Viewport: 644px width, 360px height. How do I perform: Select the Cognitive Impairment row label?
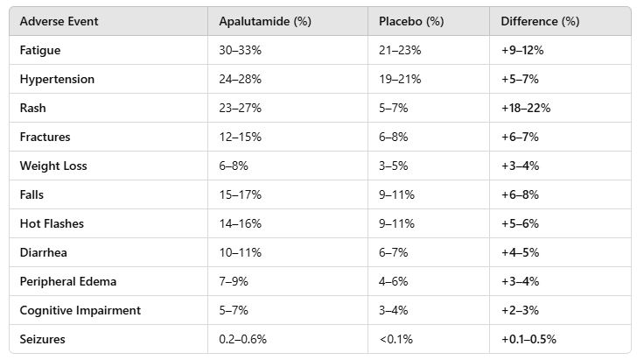80,310
